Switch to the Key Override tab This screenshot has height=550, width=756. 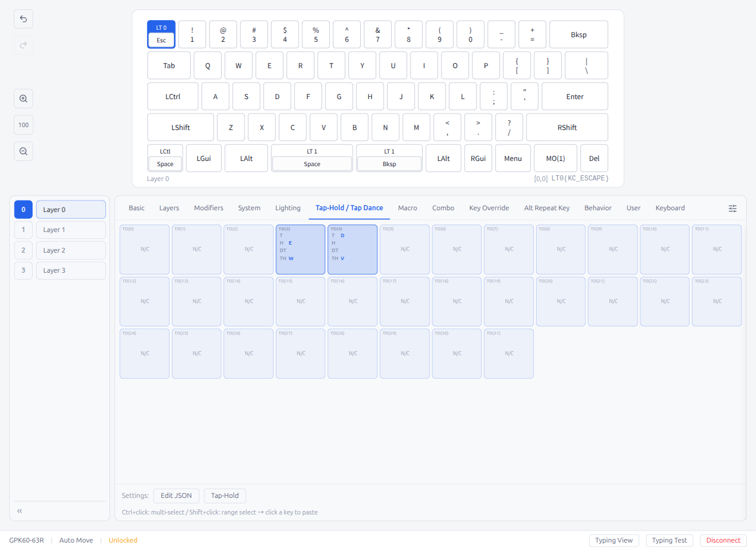point(489,208)
